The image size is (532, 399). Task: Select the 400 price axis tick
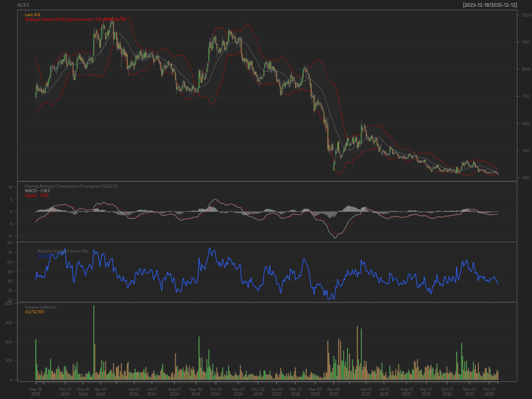coord(526,178)
